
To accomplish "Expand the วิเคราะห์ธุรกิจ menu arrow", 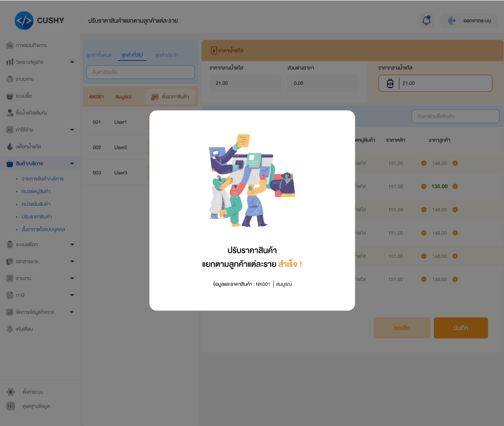I will [x=72, y=62].
